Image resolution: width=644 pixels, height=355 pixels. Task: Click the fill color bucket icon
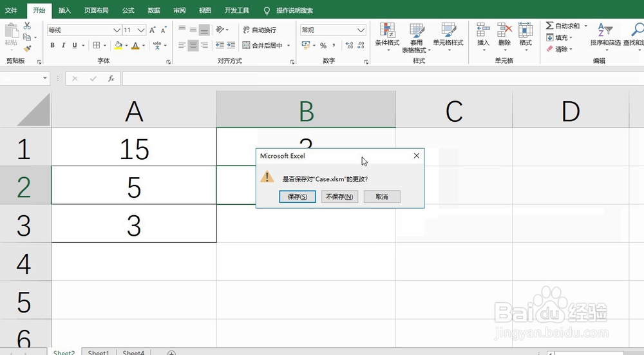pyautogui.click(x=118, y=45)
